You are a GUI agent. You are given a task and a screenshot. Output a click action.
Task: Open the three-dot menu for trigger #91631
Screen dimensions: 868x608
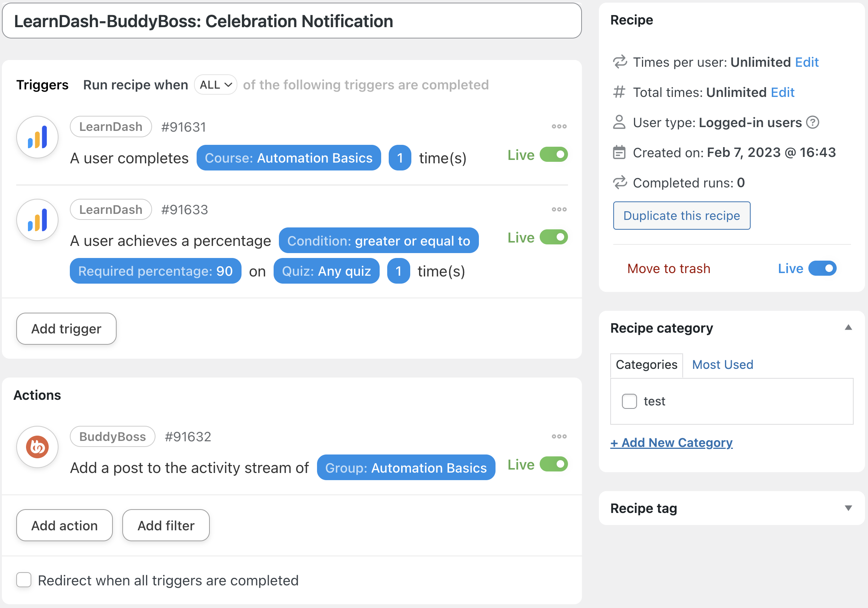point(559,126)
